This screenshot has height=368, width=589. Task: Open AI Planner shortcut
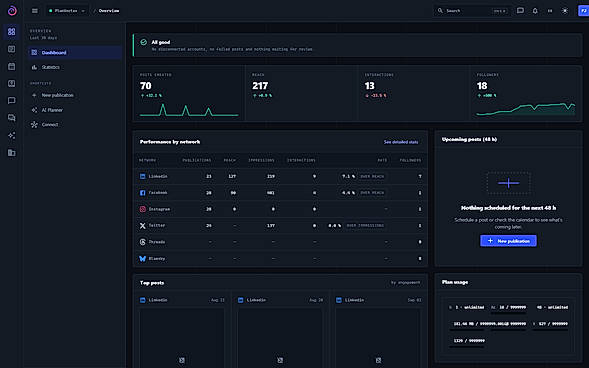[x=75, y=110]
